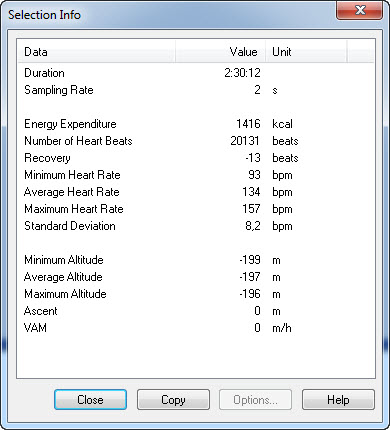Select the Maximum Altitude row label
Viewport: 390px width, 430px height.
(x=65, y=294)
